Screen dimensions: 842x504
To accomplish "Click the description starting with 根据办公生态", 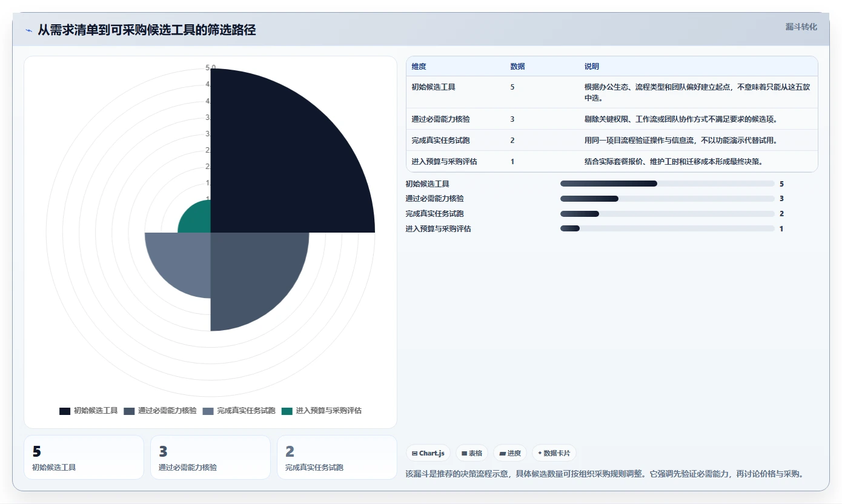I will [697, 92].
